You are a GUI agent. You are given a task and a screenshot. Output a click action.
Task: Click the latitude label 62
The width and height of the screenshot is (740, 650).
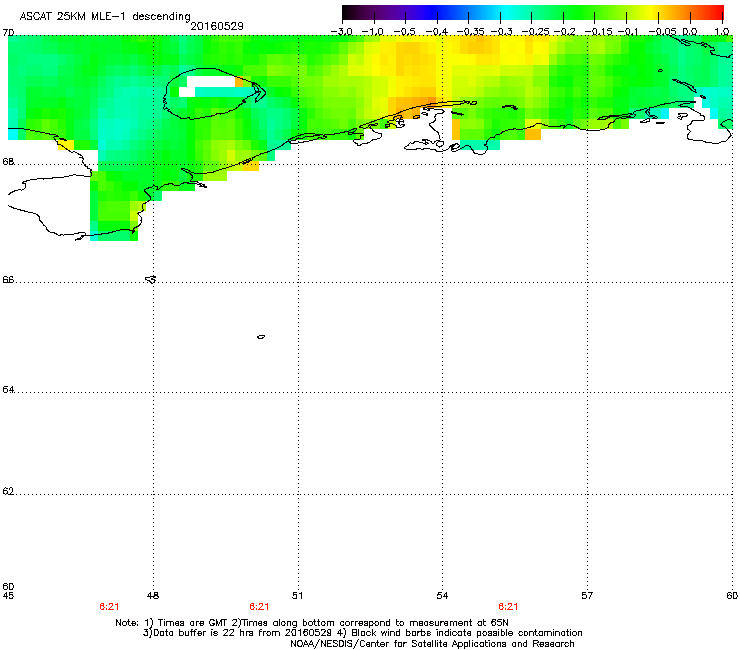(8, 491)
